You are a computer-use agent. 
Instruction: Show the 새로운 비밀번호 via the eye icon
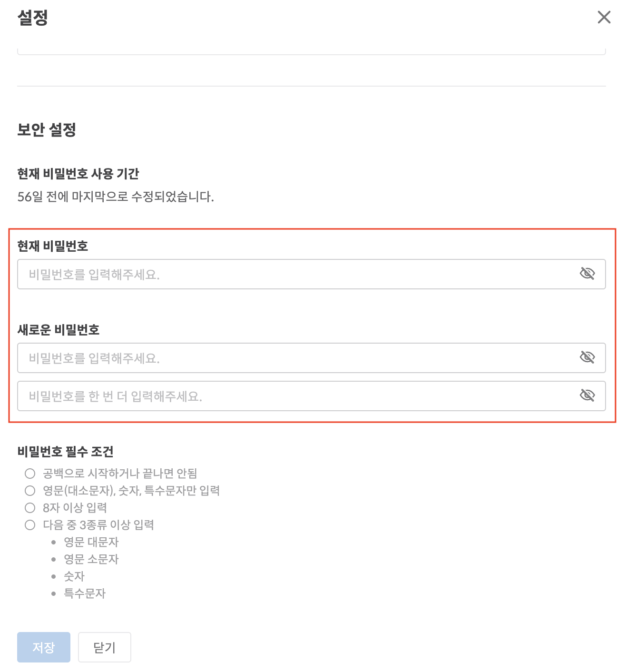pyautogui.click(x=587, y=357)
